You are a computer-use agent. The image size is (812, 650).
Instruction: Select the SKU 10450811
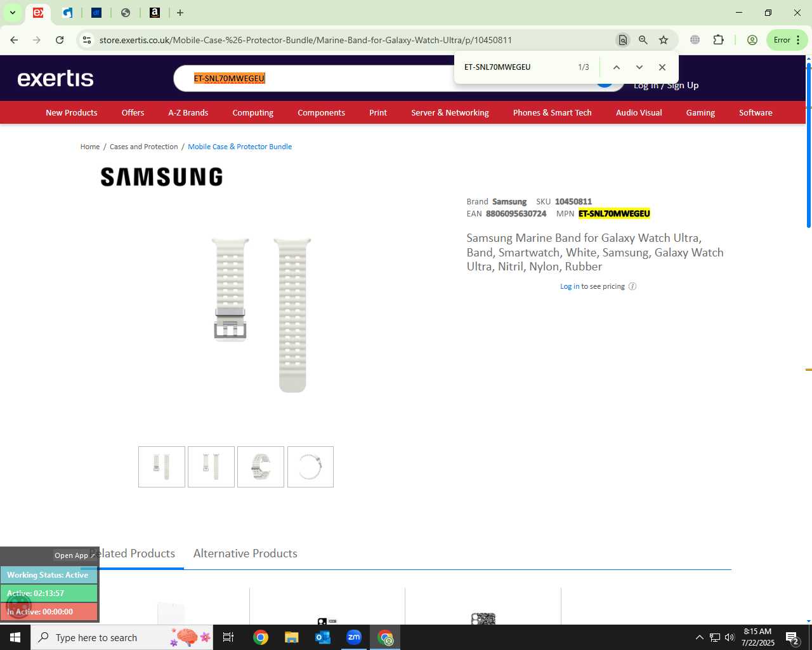pyautogui.click(x=573, y=202)
